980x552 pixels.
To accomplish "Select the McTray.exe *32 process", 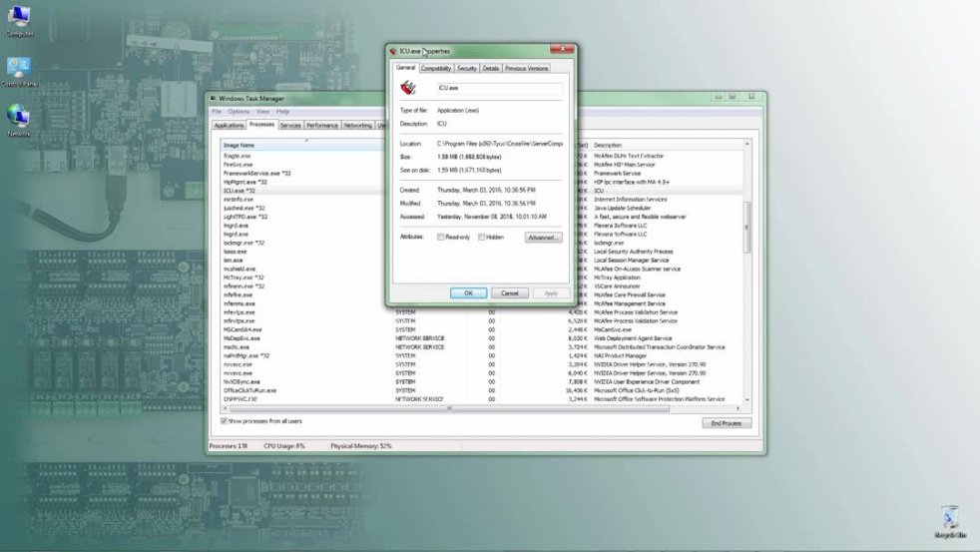I will [244, 277].
